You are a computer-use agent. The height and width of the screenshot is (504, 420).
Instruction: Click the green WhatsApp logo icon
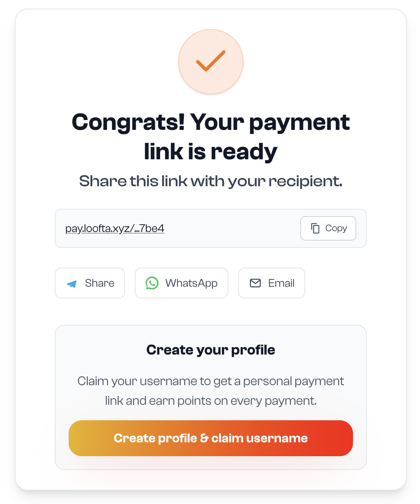[152, 283]
